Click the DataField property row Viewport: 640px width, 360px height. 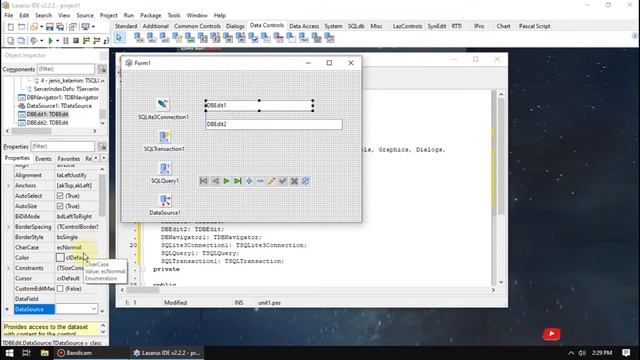56,299
